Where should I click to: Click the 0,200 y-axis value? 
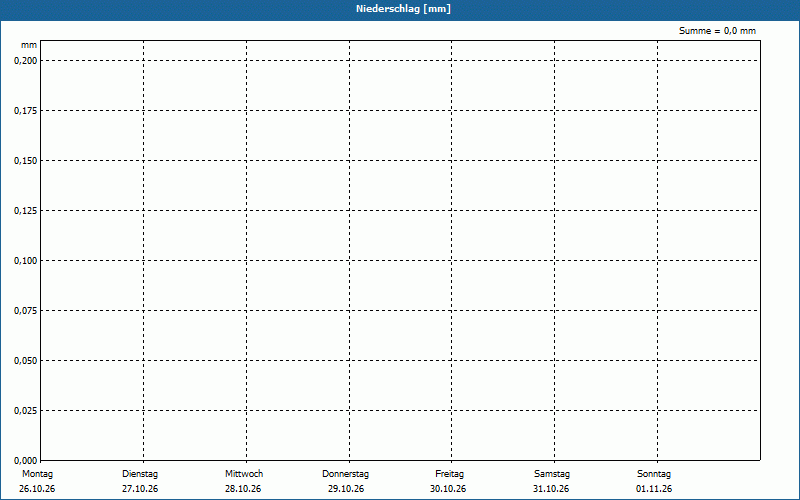click(x=26, y=61)
